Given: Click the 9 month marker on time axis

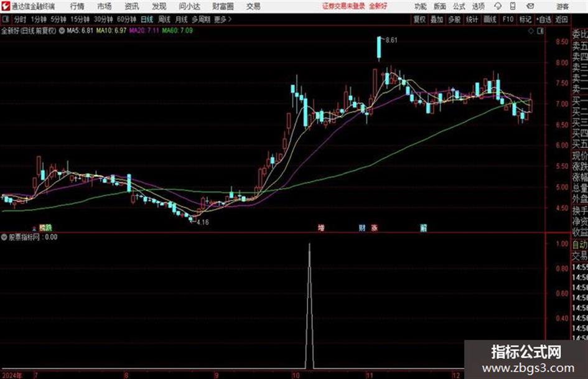Looking at the screenshot, I should (x=217, y=375).
